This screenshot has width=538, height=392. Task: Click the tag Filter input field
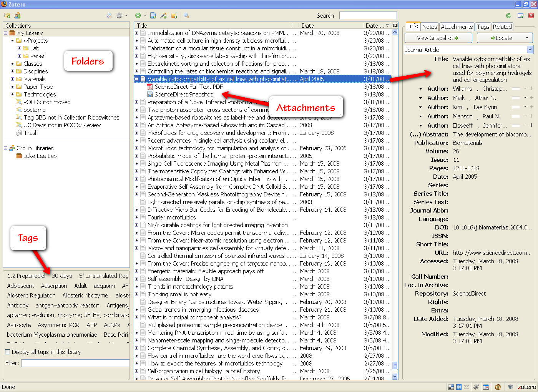[75, 363]
